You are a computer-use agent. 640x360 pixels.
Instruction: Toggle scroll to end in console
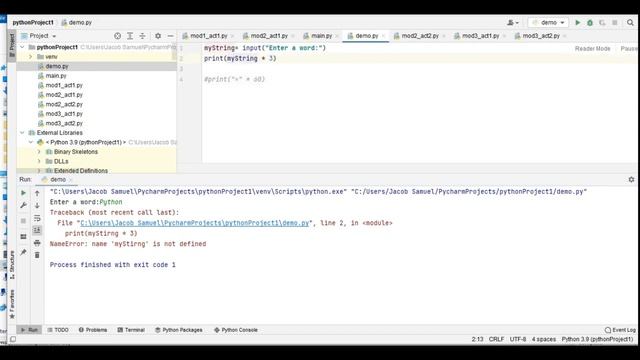(x=37, y=231)
